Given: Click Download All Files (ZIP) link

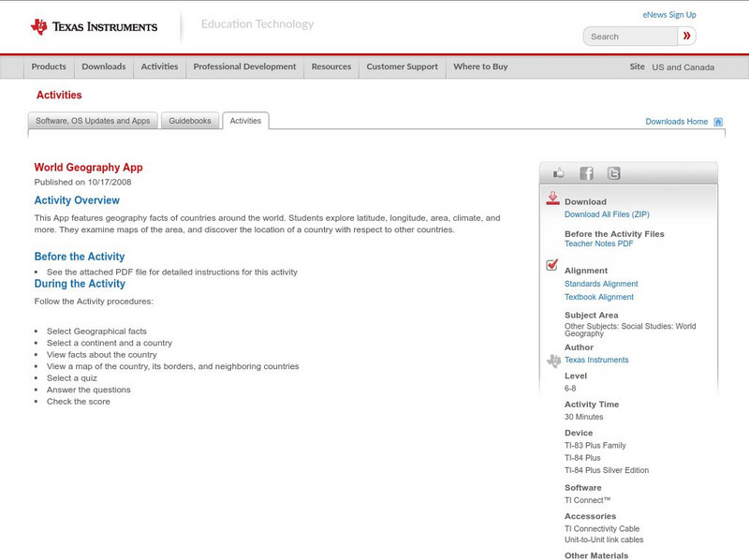Looking at the screenshot, I should [x=607, y=214].
